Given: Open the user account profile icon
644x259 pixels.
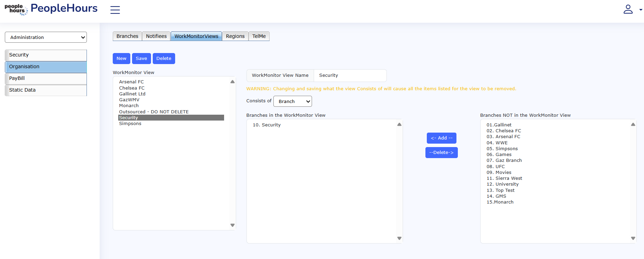Looking at the screenshot, I should [628, 9].
